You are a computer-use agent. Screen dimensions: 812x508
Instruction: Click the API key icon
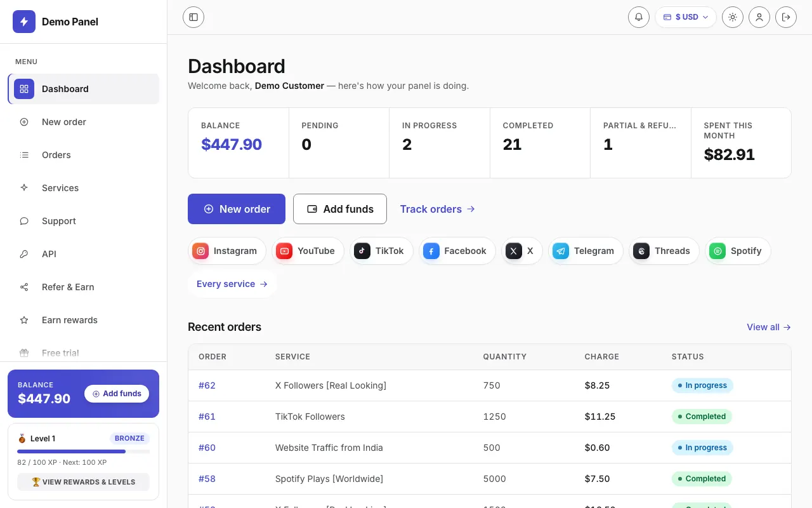(x=24, y=254)
